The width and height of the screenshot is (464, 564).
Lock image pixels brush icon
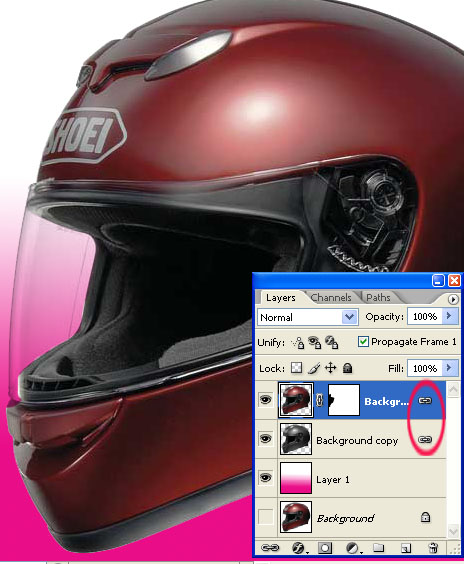(314, 368)
